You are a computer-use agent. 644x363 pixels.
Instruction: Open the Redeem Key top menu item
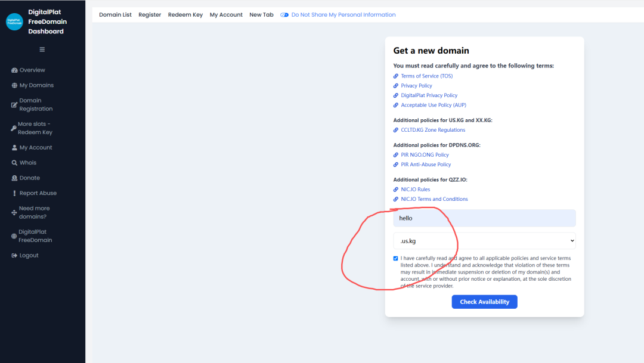click(x=185, y=15)
